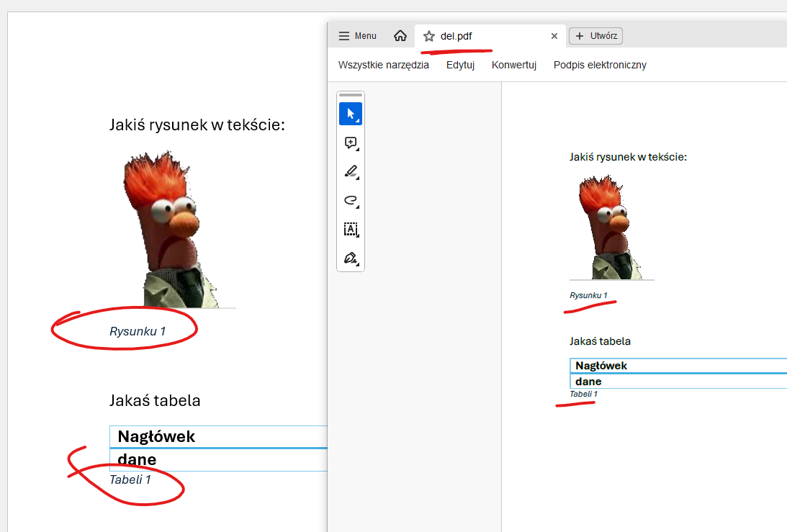Click 'Jakaś tabela' heading in Word document
This screenshot has height=532, width=787.
click(x=155, y=400)
